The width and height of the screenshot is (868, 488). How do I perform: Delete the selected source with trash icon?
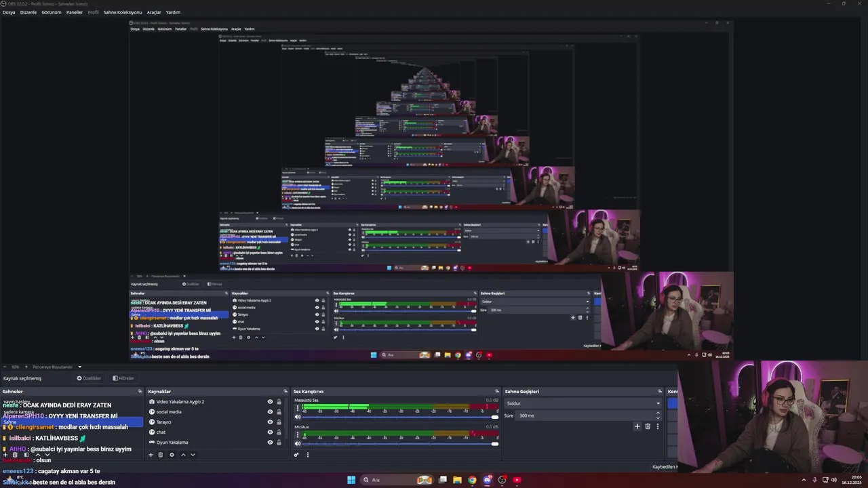pos(161,455)
